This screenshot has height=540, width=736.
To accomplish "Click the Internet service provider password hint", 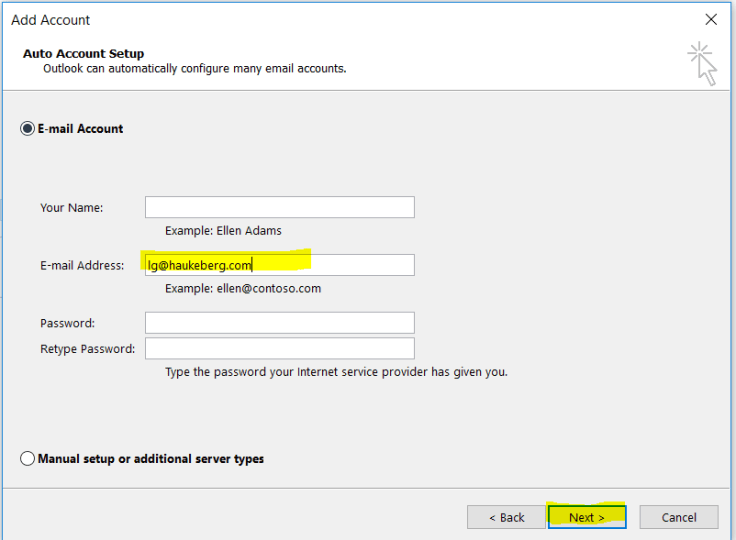I will click(x=336, y=372).
